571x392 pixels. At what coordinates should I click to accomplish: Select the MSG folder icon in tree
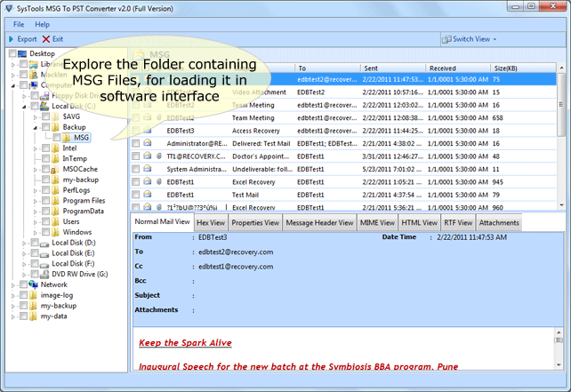tap(67, 138)
